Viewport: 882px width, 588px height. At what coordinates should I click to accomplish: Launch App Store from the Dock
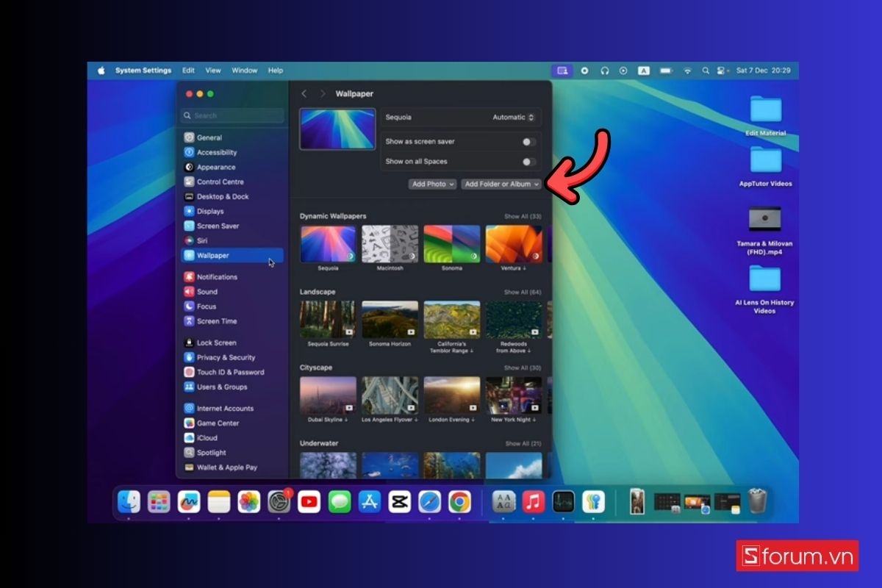click(x=370, y=502)
